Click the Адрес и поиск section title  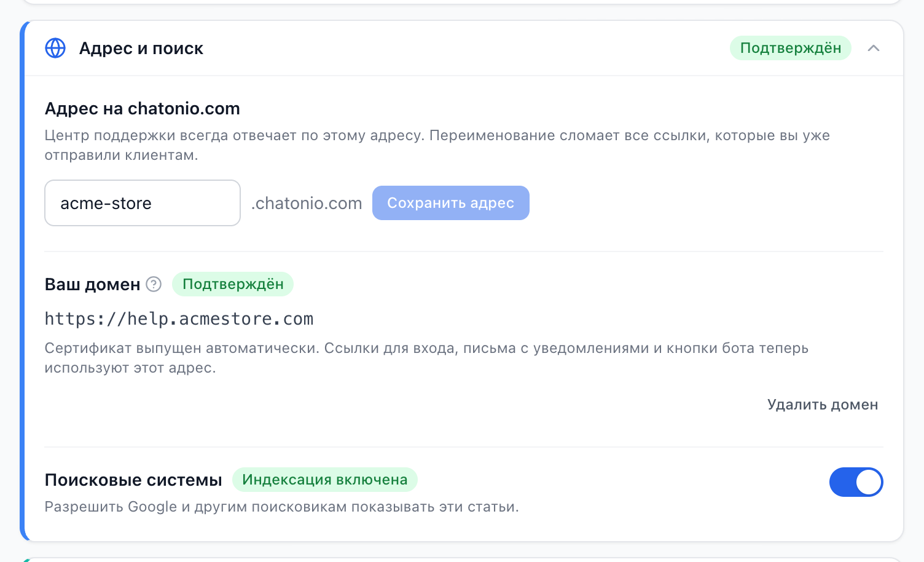(141, 48)
